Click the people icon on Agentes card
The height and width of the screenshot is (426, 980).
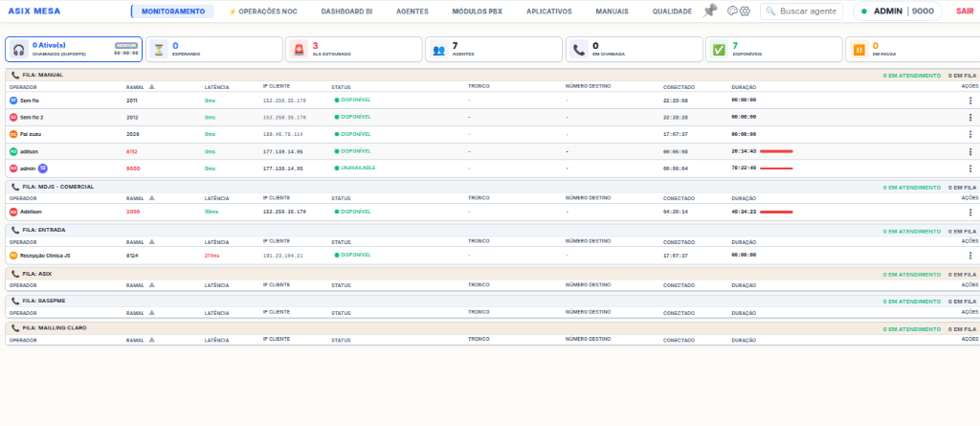click(x=439, y=50)
